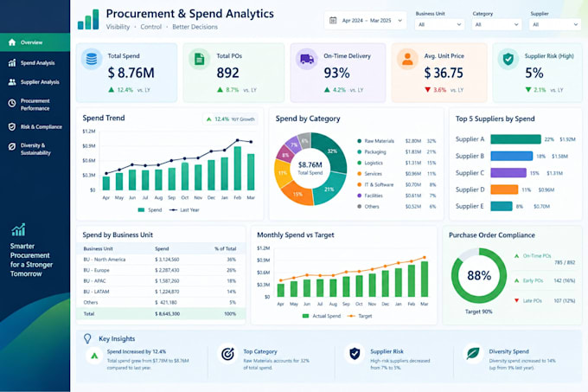Open the Apr 2024 - Mar 2025 date range dropdown
This screenshot has height=392, width=588.
pyautogui.click(x=365, y=20)
